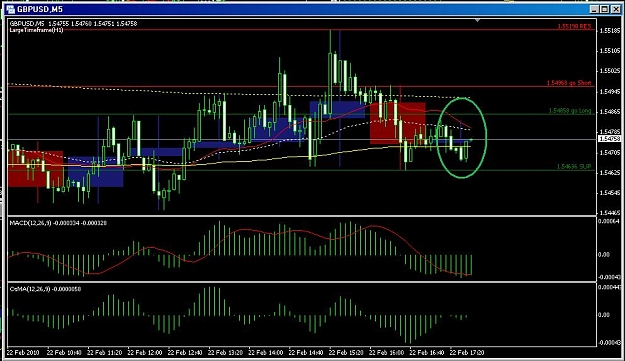Click 1.54625 on the price axis
Image resolution: width=625 pixels, height=361 pixels.
[x=610, y=173]
